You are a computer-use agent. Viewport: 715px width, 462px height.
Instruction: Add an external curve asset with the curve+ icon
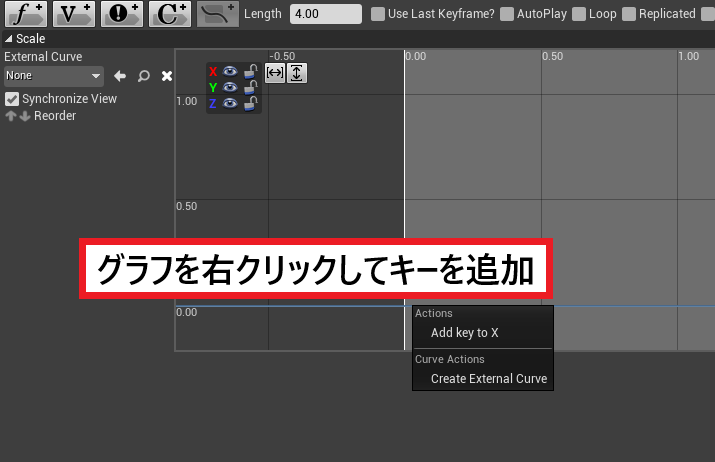[218, 13]
